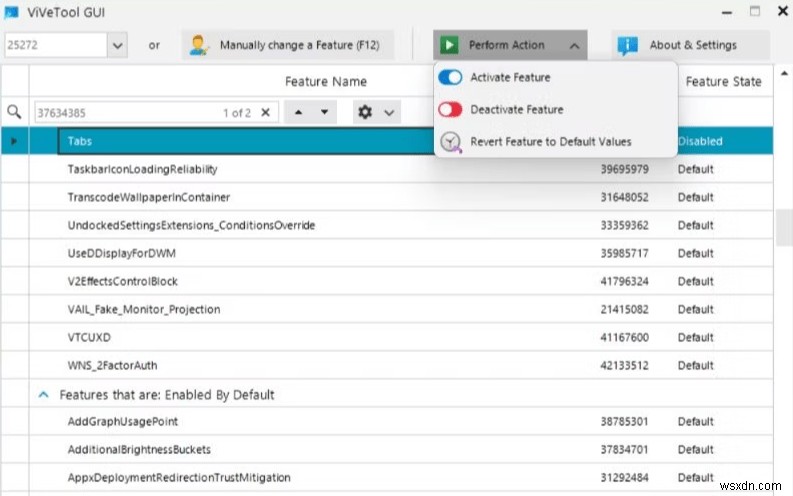Click the row indicator arrow beside Tabs

tap(14, 141)
